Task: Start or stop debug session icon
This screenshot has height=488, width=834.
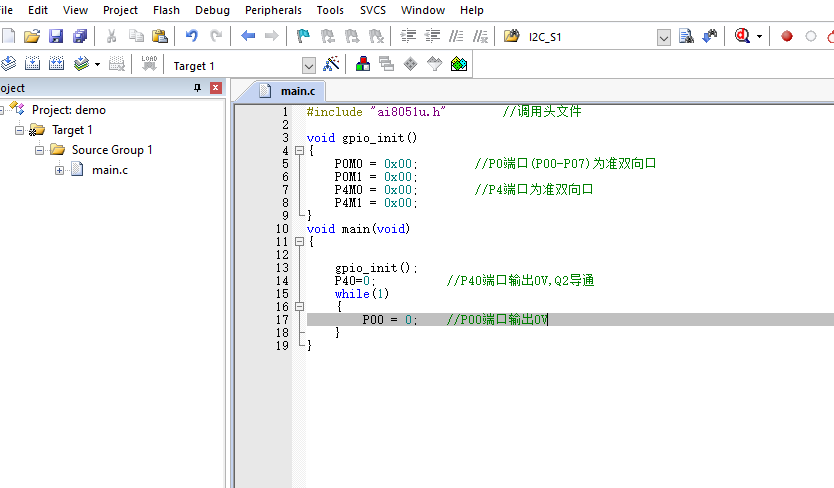Action: 742,36
